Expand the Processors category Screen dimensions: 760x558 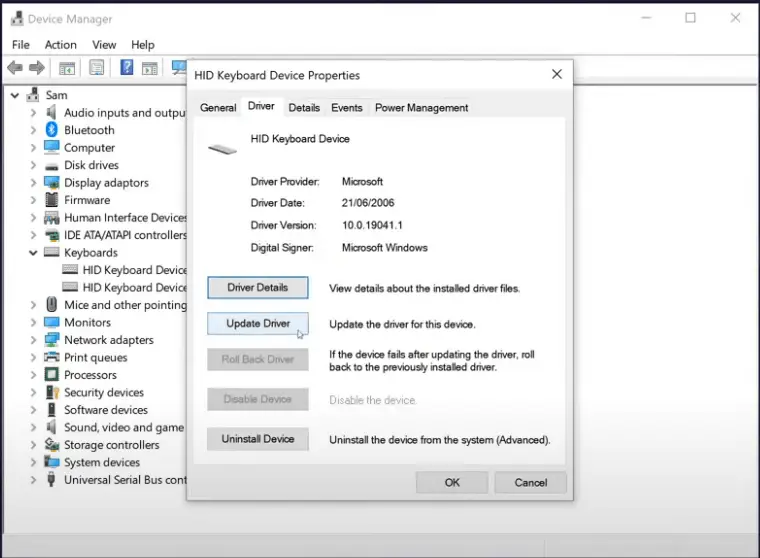(33, 375)
